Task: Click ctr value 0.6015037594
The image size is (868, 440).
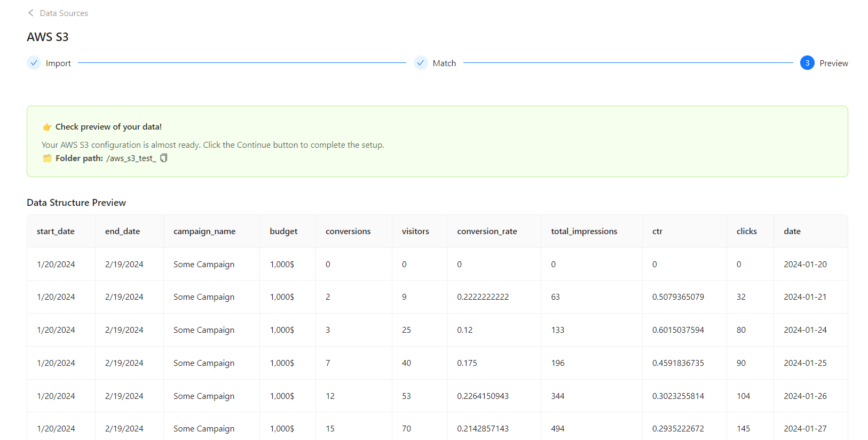Action: click(x=678, y=330)
